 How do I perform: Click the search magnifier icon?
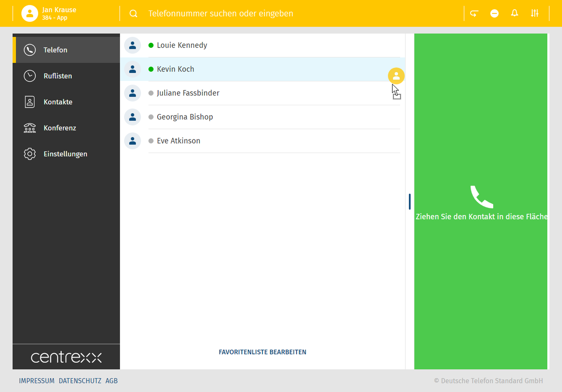133,13
